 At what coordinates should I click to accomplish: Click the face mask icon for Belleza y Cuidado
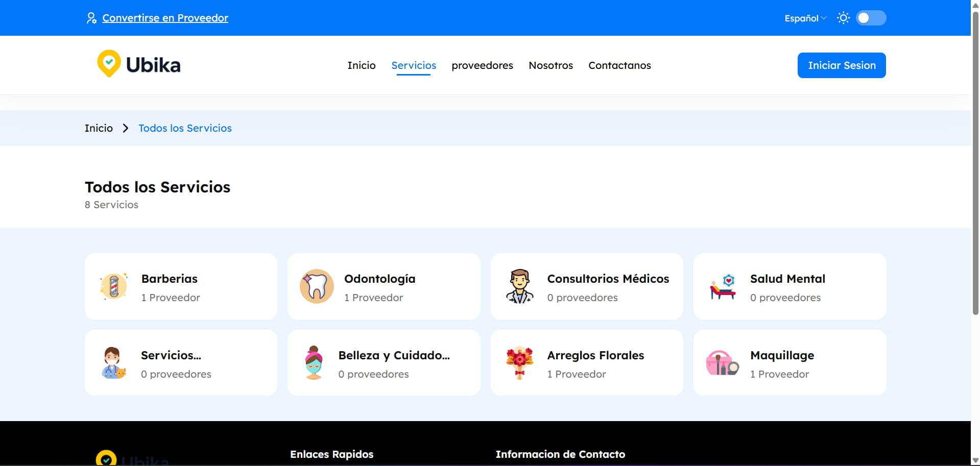pos(314,363)
